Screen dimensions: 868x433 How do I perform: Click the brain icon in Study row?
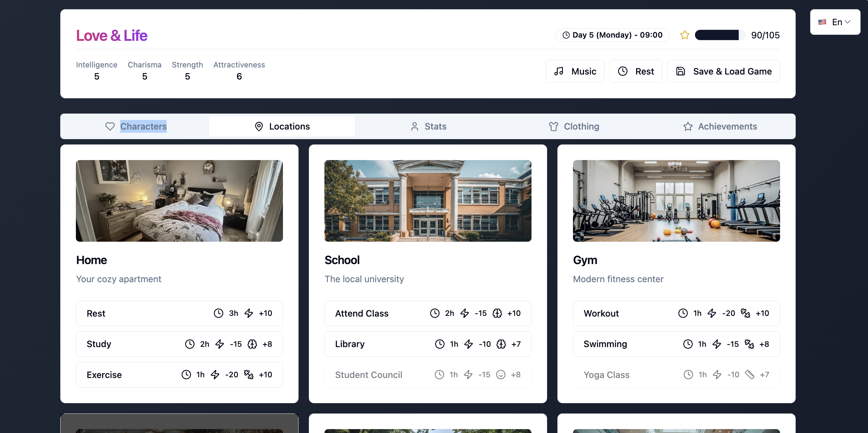click(252, 344)
